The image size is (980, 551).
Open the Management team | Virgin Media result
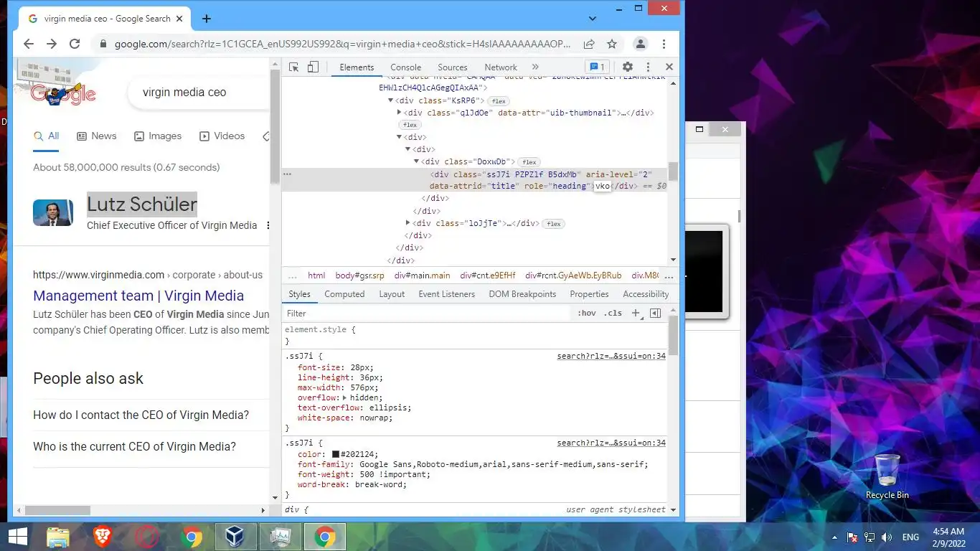coord(138,296)
